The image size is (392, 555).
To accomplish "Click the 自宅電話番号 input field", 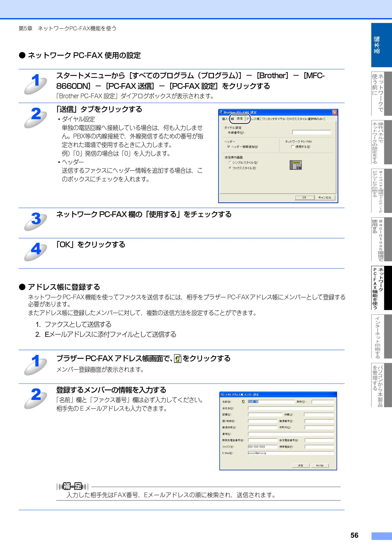I will tap(319, 441).
